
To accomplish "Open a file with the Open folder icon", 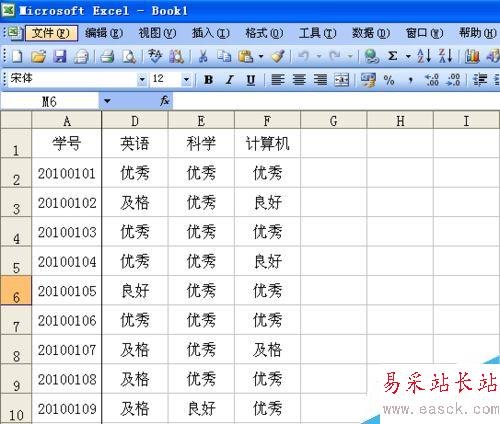I will [x=38, y=56].
